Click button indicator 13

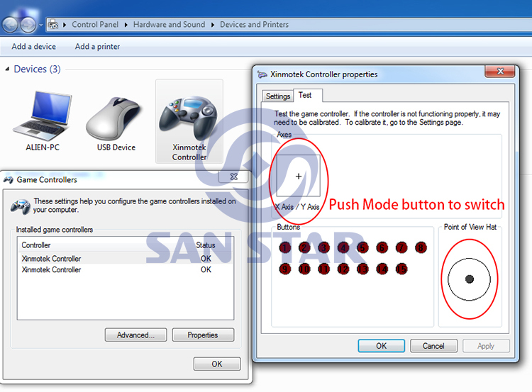(x=362, y=269)
